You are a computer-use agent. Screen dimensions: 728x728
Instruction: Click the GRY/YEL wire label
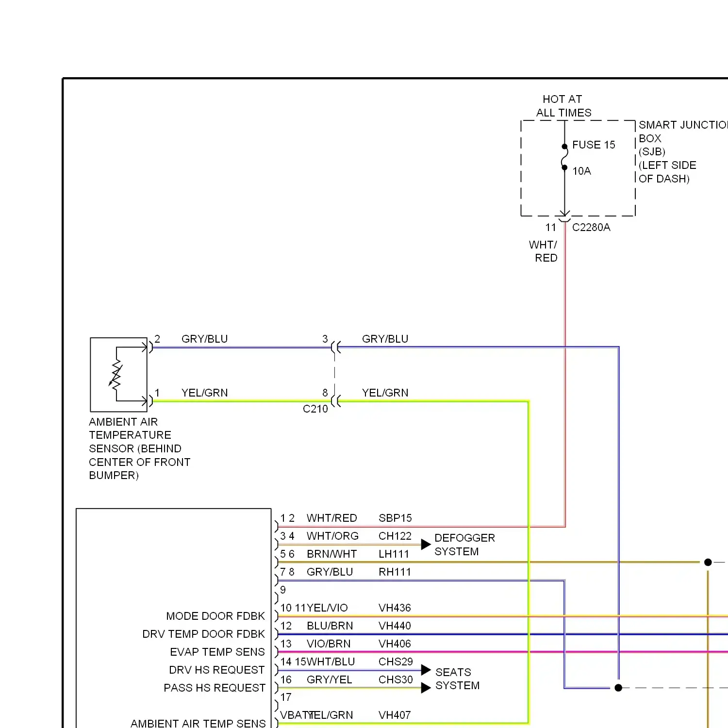coord(330,680)
